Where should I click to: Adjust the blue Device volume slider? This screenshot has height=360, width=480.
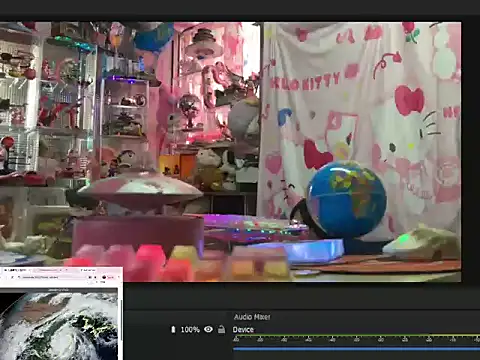(x=356, y=349)
